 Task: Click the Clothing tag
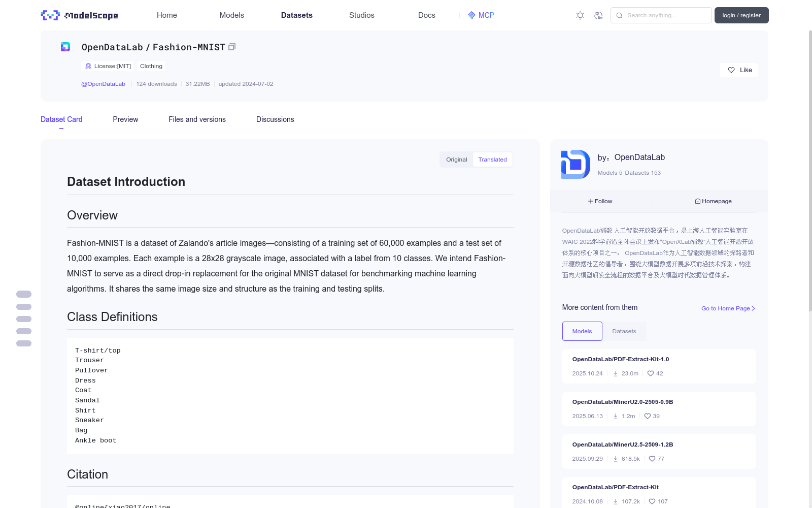(151, 66)
